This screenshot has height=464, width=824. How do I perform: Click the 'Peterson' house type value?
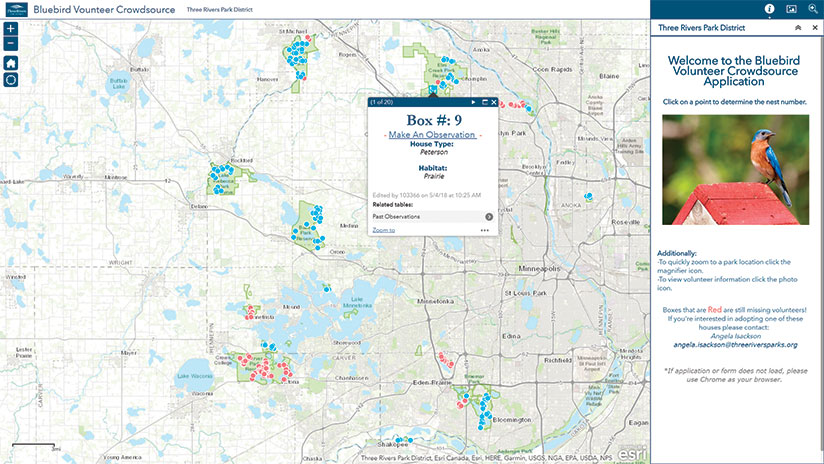click(434, 152)
